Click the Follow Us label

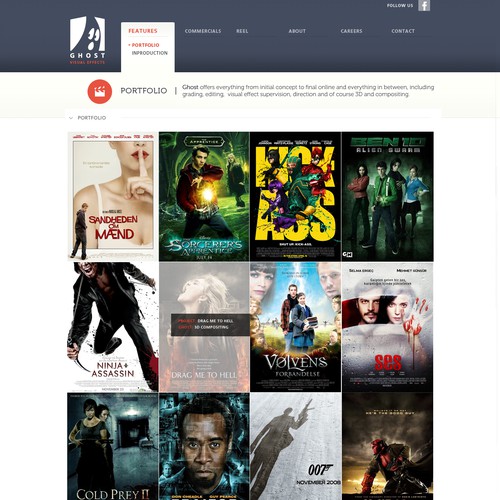point(400,6)
